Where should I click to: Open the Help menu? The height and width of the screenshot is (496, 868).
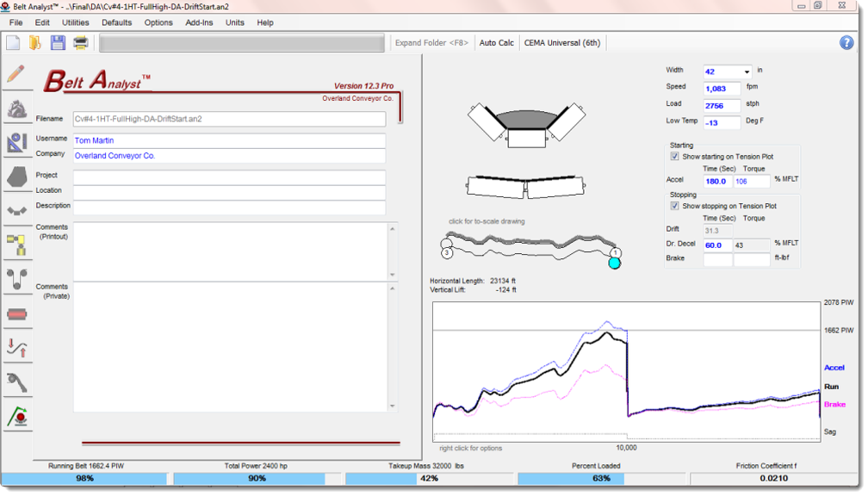[265, 22]
